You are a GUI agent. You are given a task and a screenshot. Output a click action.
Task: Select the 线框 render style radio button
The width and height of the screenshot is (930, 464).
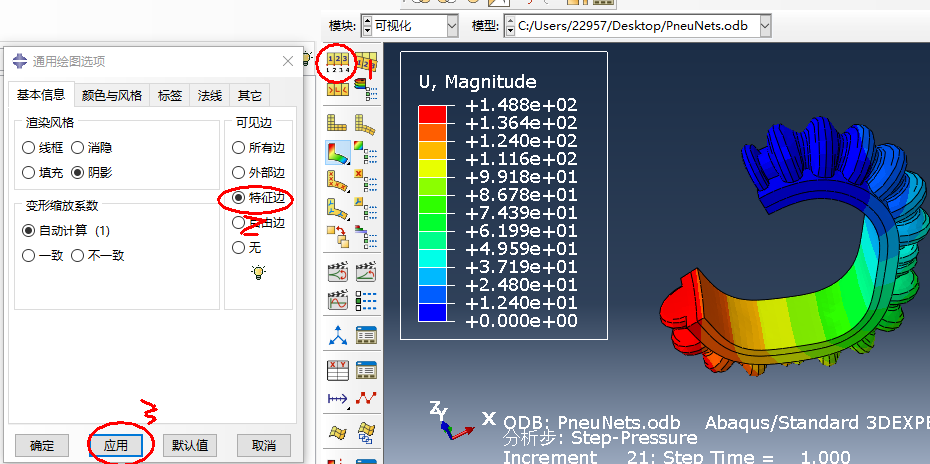pyautogui.click(x=30, y=147)
